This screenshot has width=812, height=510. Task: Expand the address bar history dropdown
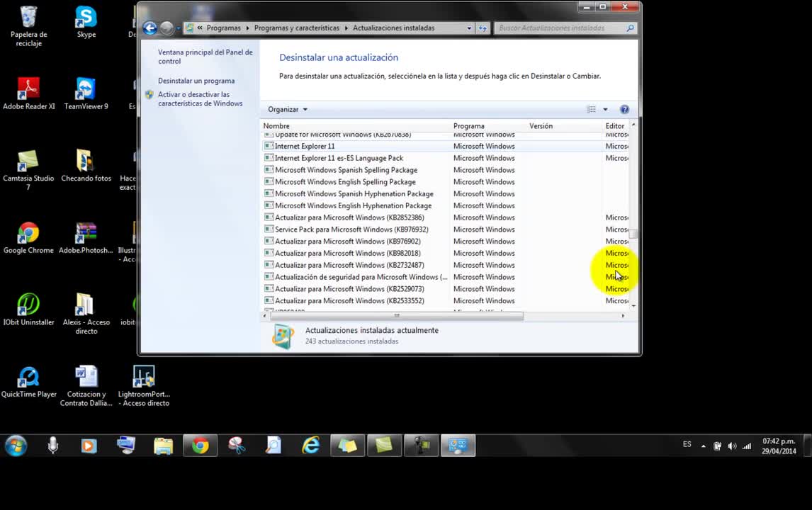(469, 28)
